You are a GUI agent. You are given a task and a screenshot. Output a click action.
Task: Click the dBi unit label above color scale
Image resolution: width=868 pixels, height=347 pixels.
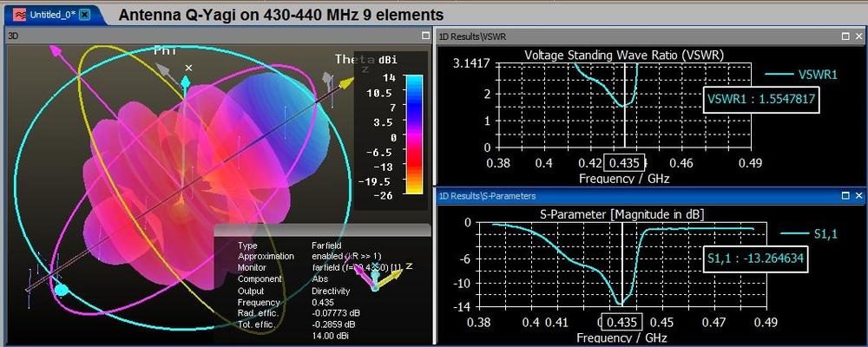[387, 60]
